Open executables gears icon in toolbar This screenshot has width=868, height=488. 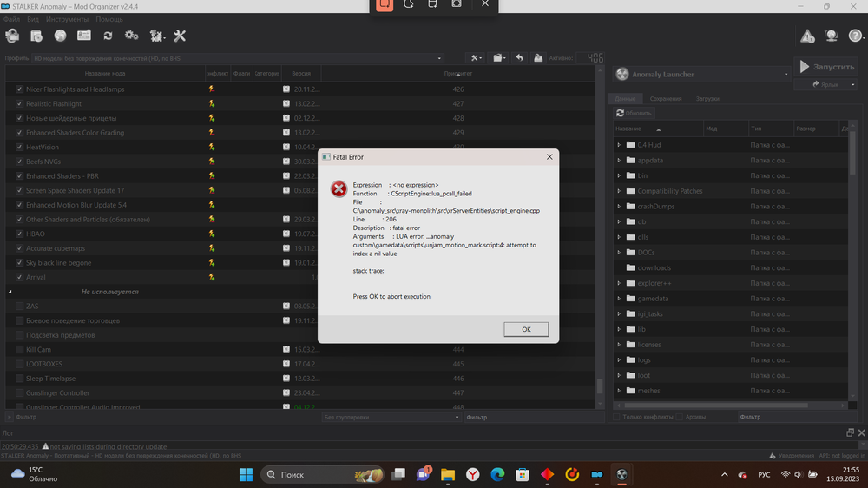pos(132,36)
